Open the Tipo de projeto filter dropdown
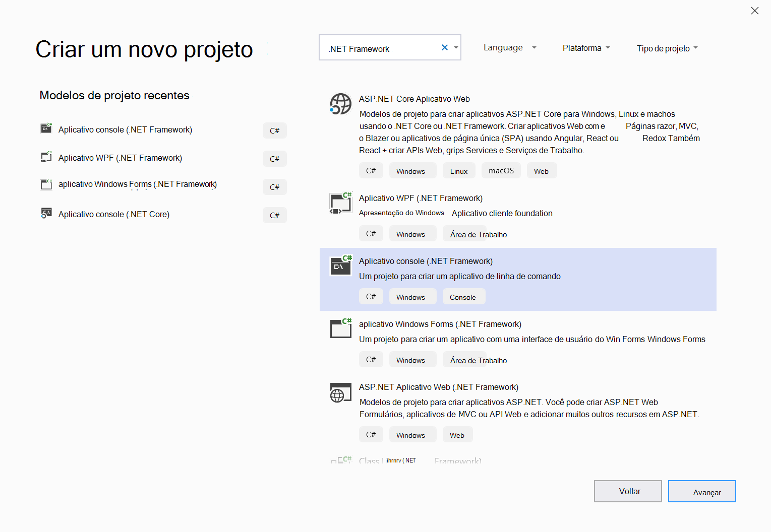 (x=667, y=48)
